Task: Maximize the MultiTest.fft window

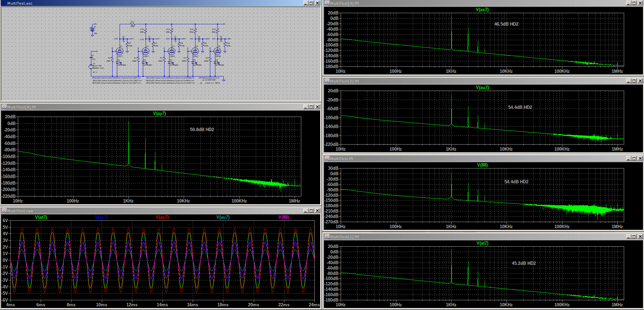Action: (634, 158)
